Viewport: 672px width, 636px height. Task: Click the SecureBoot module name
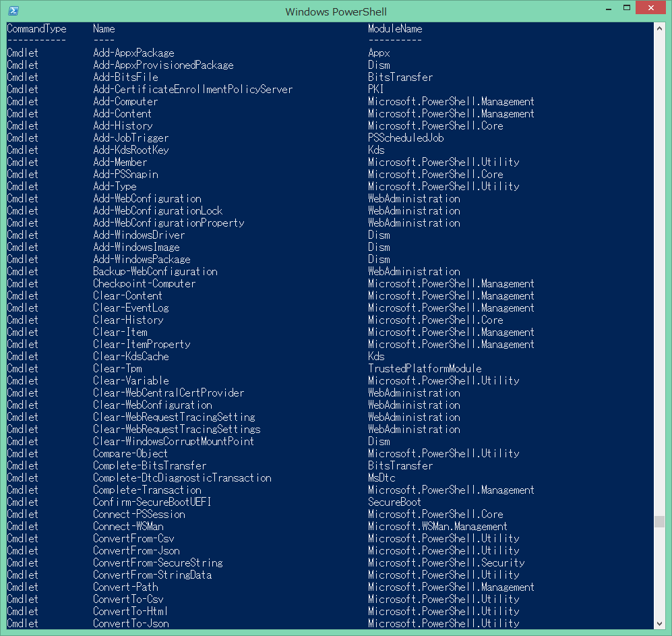coord(395,502)
